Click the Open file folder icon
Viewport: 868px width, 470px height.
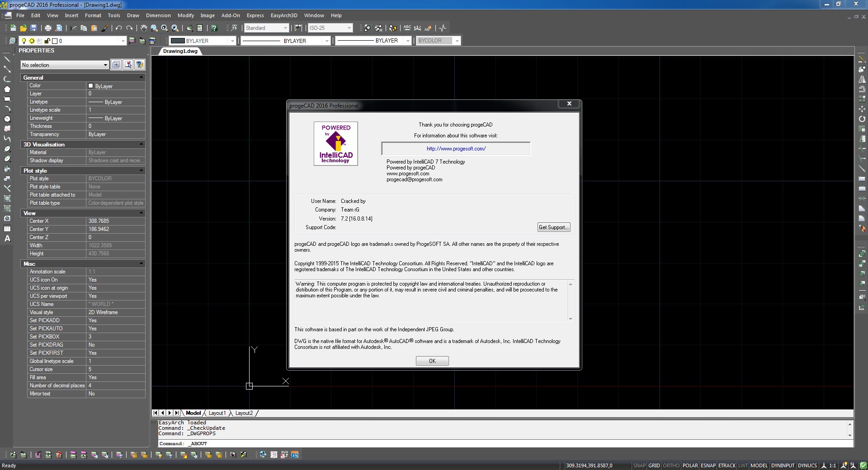tap(23, 28)
